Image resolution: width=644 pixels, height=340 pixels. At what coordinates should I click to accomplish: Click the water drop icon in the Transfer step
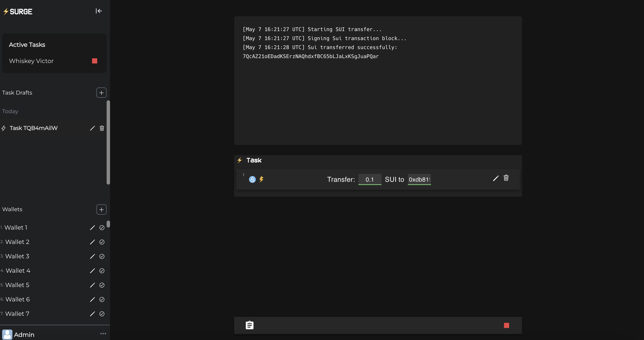(252, 179)
